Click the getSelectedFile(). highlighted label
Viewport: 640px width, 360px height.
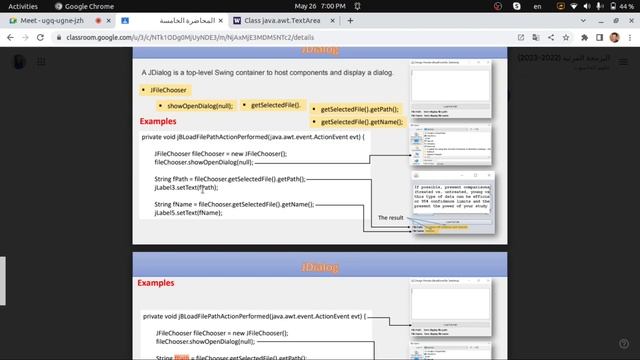(272, 105)
